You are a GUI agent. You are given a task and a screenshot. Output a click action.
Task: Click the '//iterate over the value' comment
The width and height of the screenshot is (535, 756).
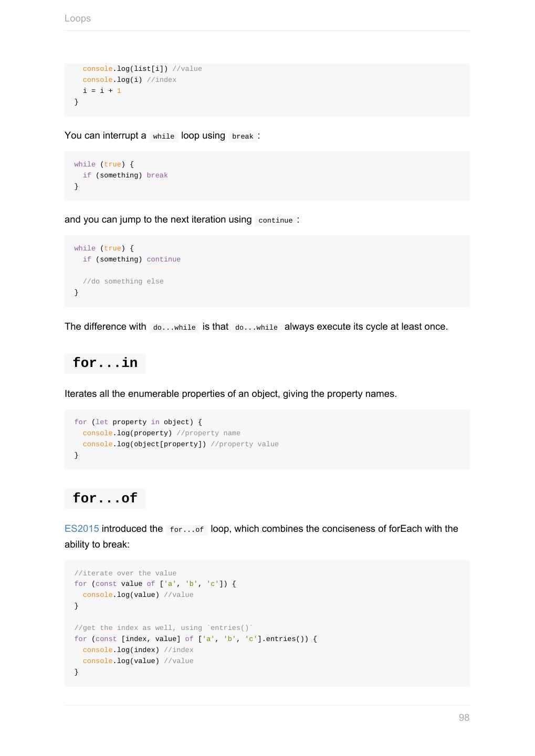coord(125,573)
